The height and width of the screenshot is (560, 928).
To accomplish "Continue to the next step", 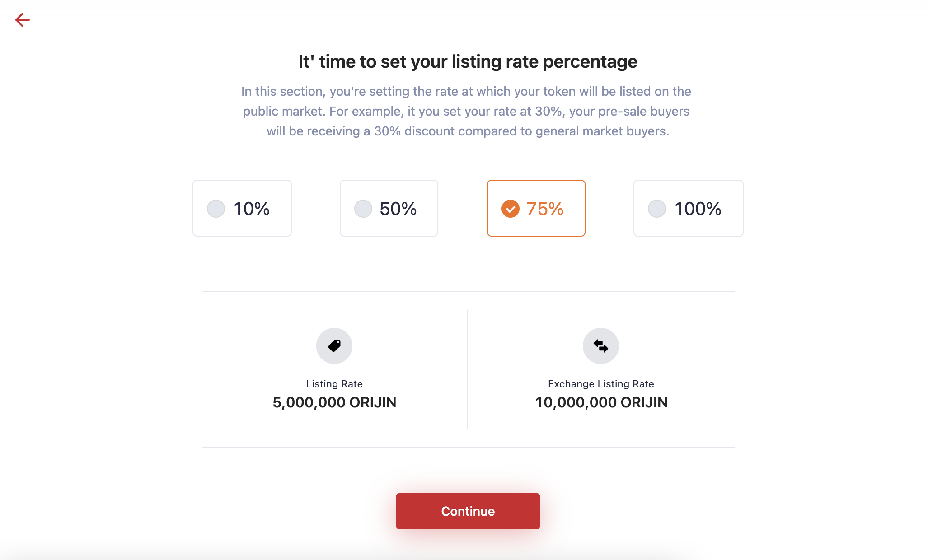I will pos(468,511).
